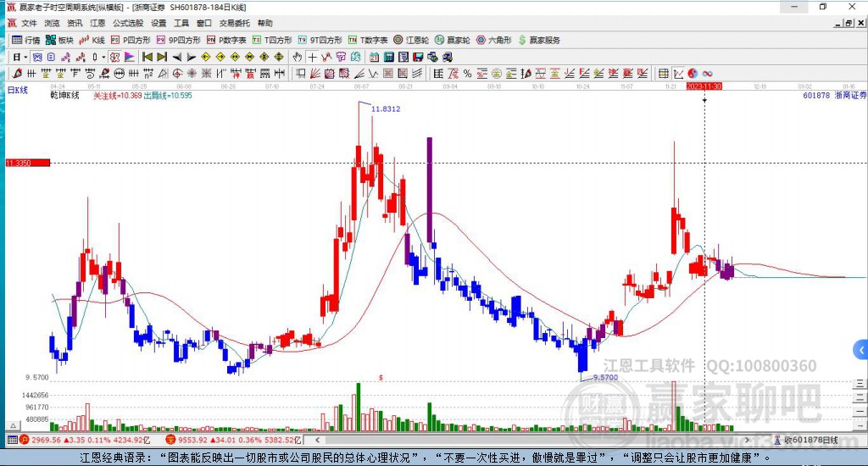Click the colorful triangle gradient icon
868x466 pixels.
coord(129,57)
